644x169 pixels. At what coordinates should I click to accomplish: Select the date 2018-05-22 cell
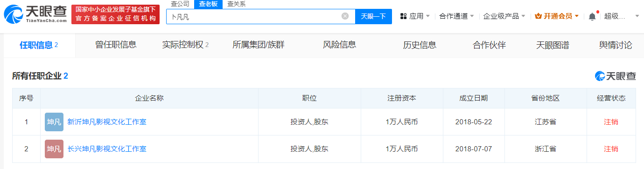point(474,122)
